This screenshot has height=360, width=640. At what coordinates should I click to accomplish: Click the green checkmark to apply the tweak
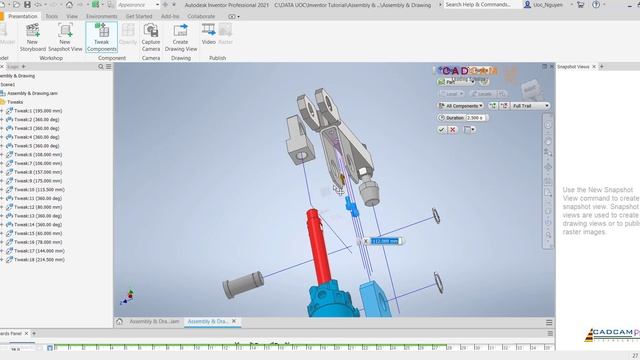(x=441, y=129)
